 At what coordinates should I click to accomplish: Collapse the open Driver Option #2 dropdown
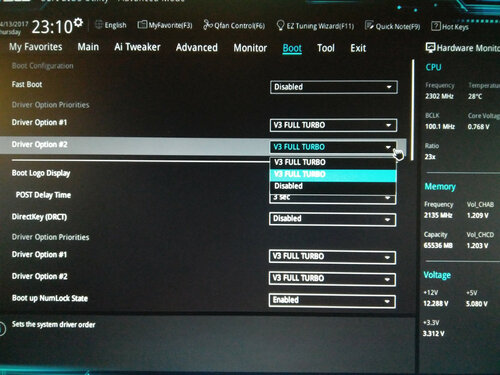(333, 147)
